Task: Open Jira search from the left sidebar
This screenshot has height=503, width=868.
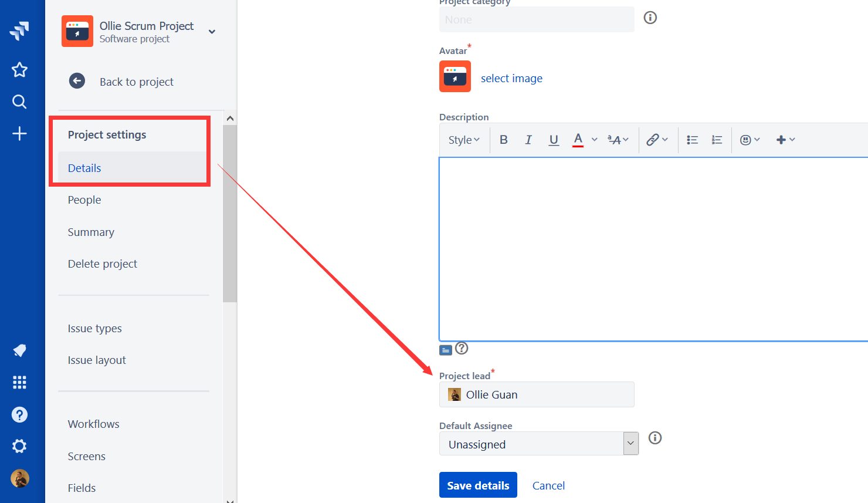Action: tap(19, 101)
